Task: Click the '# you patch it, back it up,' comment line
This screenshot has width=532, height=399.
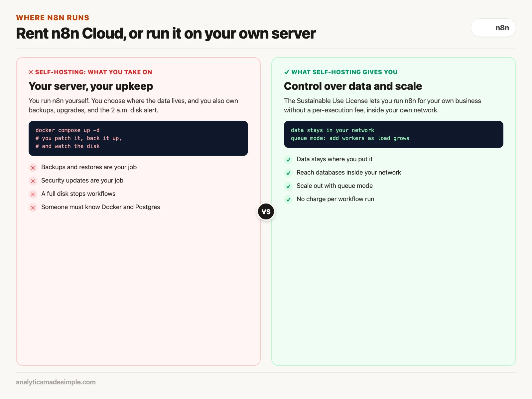Action: click(78, 138)
